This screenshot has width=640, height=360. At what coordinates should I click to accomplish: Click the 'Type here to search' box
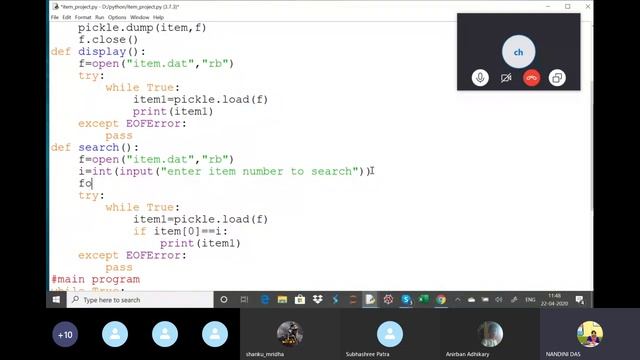[x=140, y=300]
